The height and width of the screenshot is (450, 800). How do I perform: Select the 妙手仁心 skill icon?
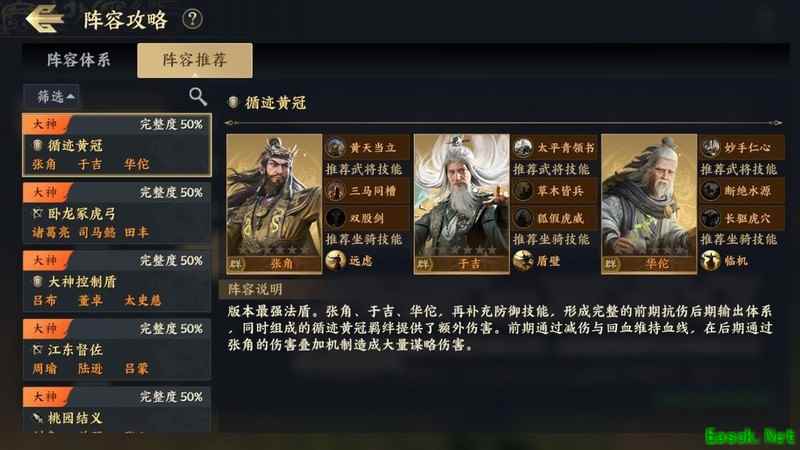710,147
